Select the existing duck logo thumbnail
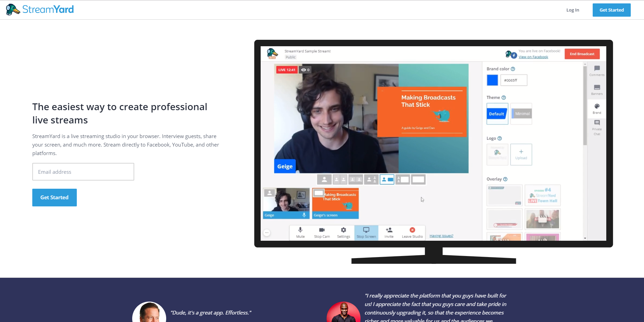644x322 pixels. (x=497, y=154)
